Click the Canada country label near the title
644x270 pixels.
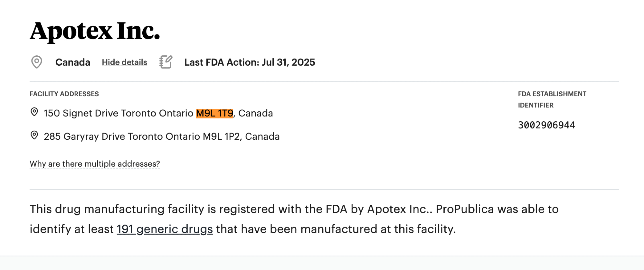coord(72,62)
